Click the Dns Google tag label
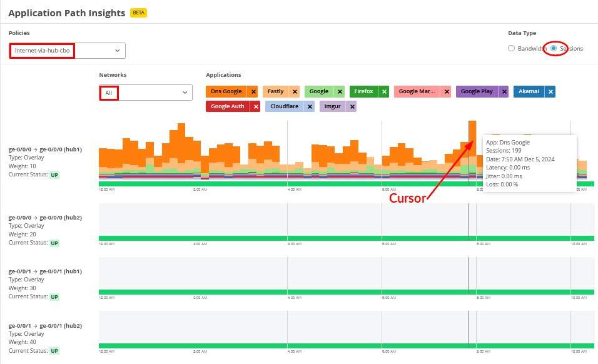Image resolution: width=598 pixels, height=364 pixels. 226,91
